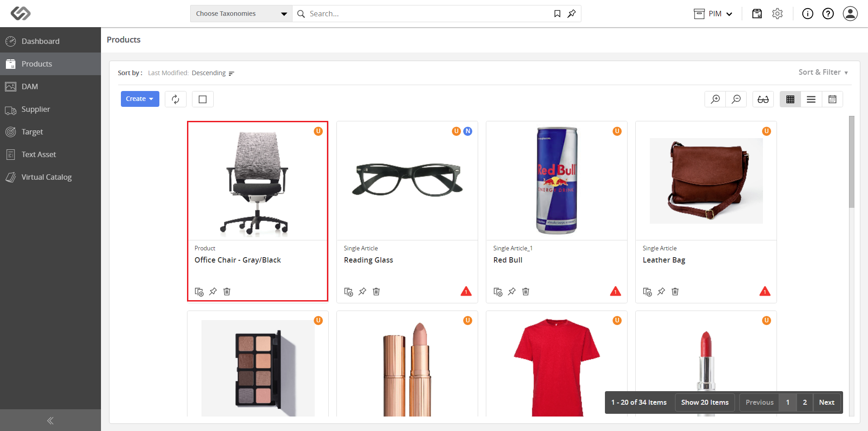Click the zoom out magnifier icon

[x=736, y=99]
